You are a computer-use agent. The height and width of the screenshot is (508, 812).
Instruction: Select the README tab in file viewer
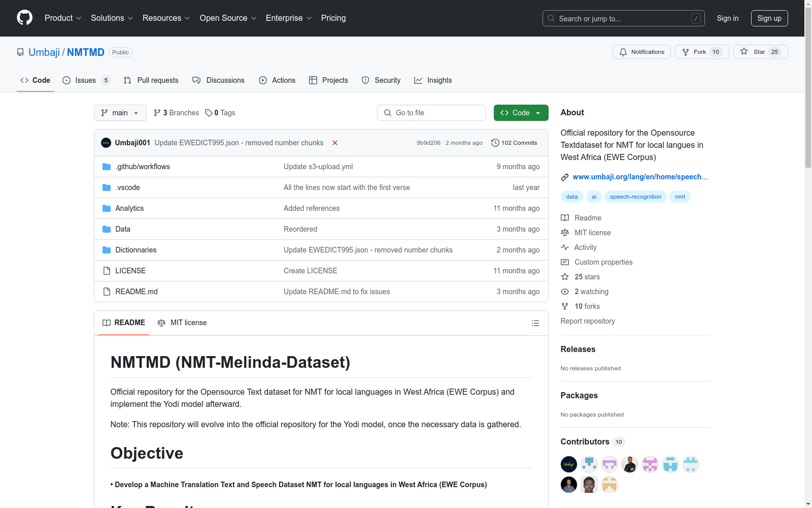(x=124, y=323)
